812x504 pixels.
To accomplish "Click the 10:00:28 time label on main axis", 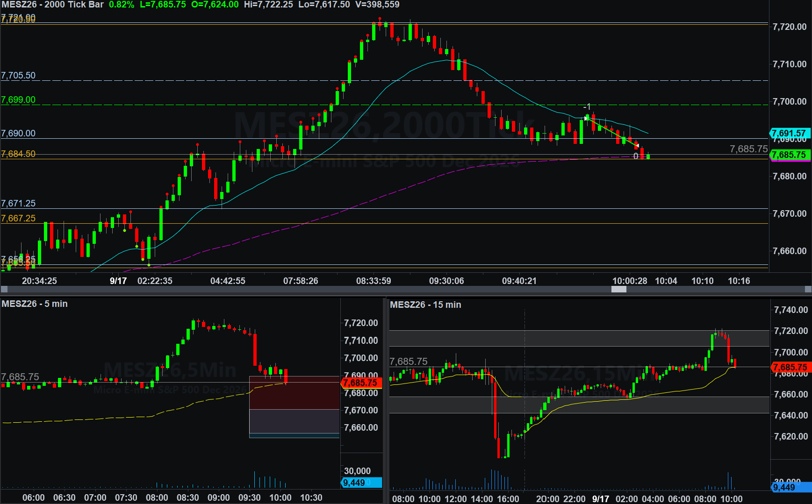I will tap(630, 281).
